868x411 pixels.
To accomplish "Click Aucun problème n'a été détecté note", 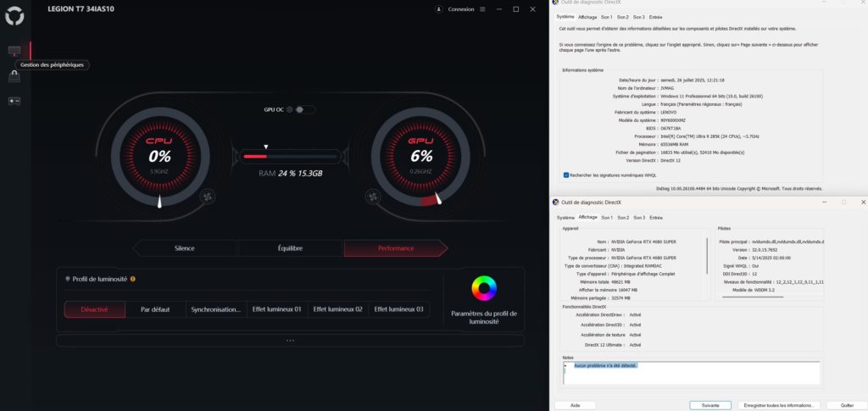I will [605, 365].
